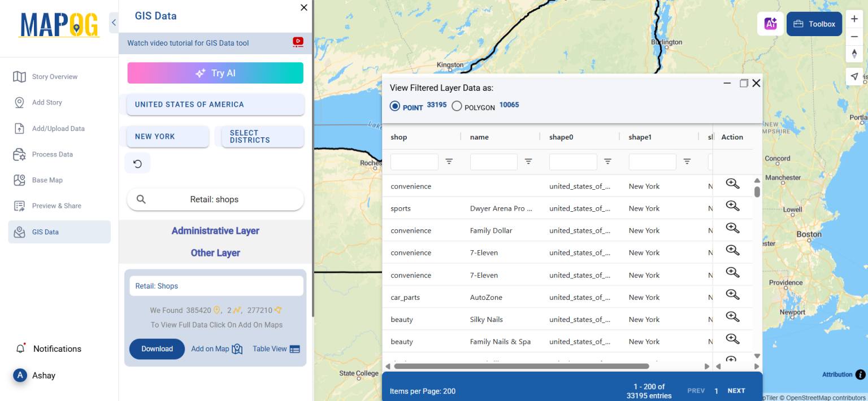Click the Download button
The image size is (868, 401).
157,348
